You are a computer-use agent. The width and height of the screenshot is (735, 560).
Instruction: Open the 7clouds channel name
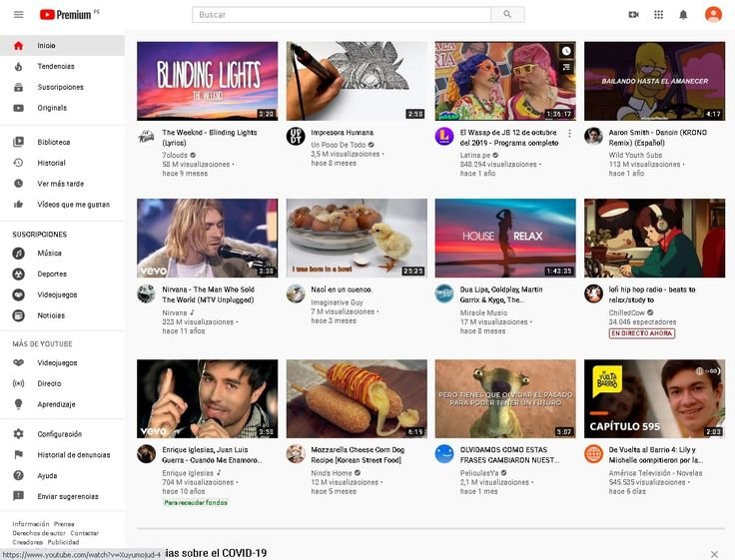(x=175, y=155)
